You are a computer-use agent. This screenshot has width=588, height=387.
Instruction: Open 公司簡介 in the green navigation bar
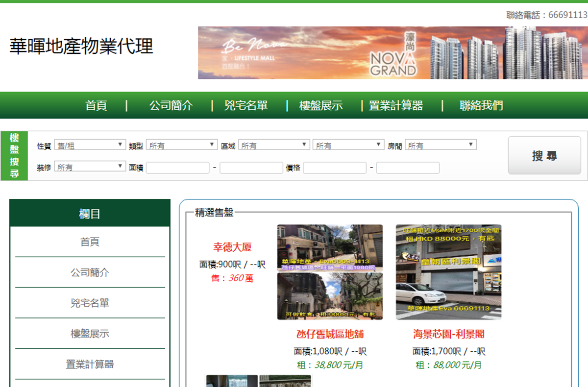coord(171,105)
